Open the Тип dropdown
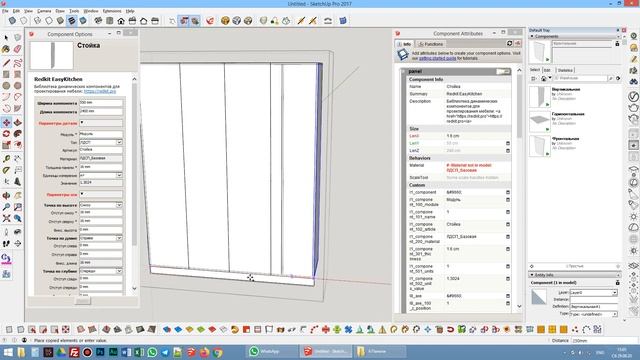 click(119, 142)
